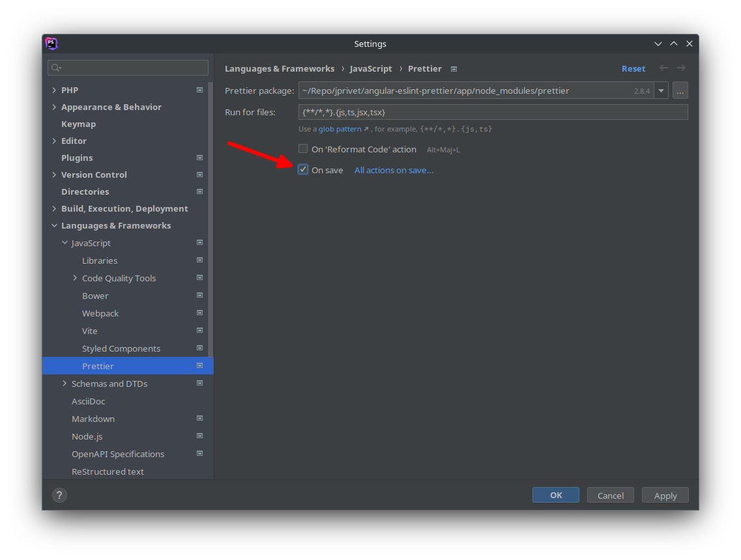Click the Prettier package path field
This screenshot has height=560, width=741.
(476, 91)
